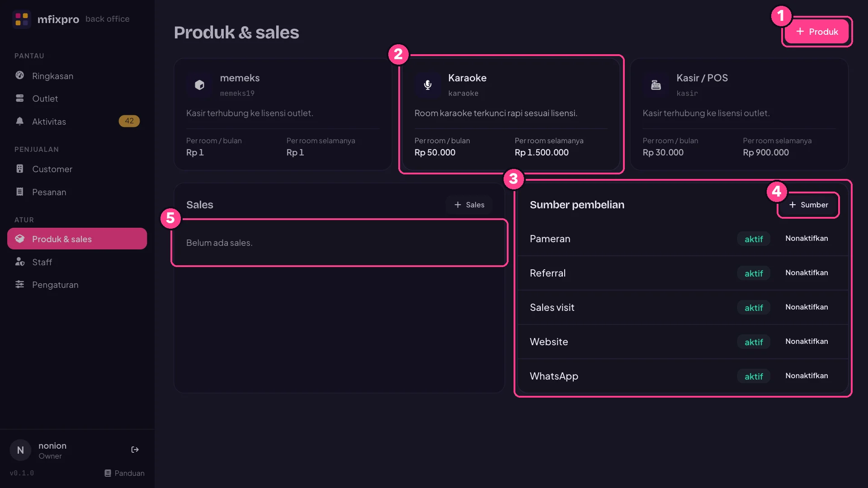The height and width of the screenshot is (488, 868).
Task: Click the Rp 900.000 price on Kasir
Action: (766, 152)
